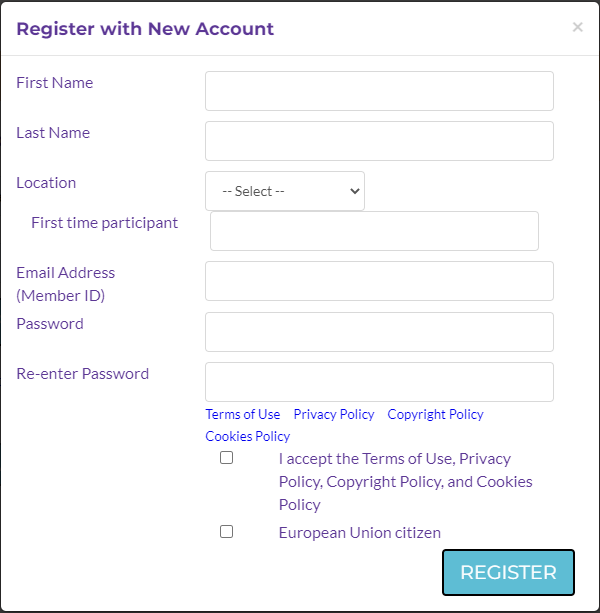View the Privacy Policy link

(334, 414)
